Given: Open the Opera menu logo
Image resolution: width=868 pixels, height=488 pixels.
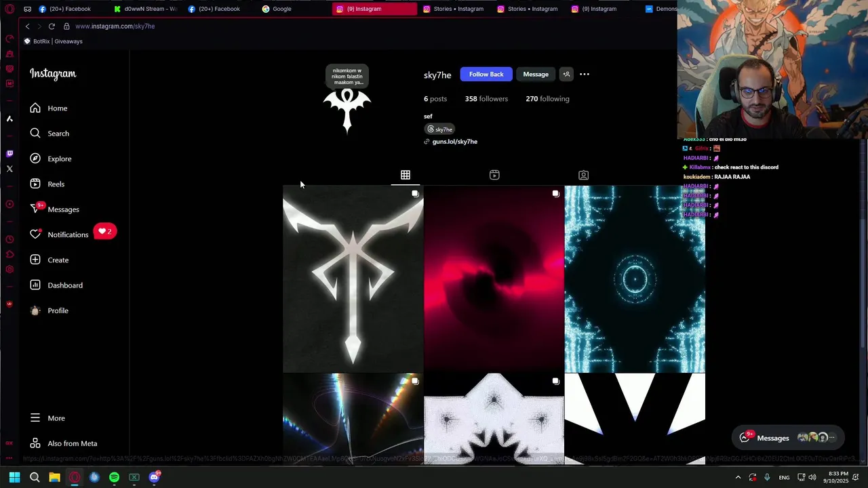Looking at the screenshot, I should pos(9,9).
